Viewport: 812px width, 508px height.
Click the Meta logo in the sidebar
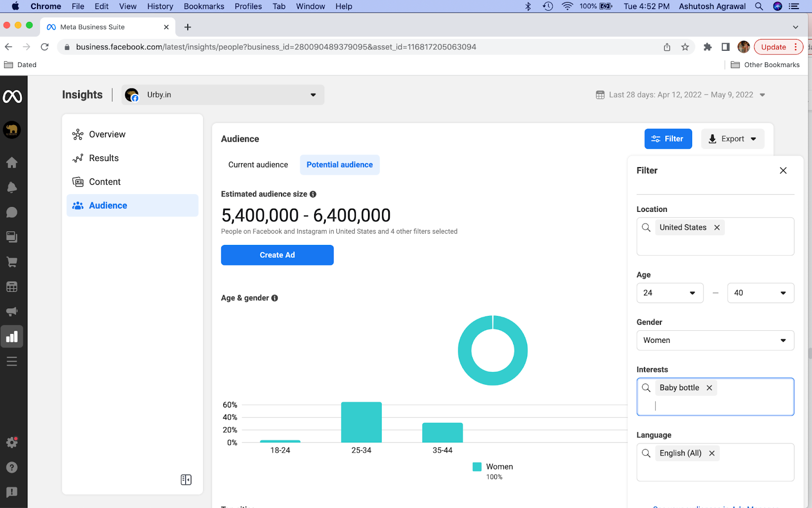(x=12, y=96)
